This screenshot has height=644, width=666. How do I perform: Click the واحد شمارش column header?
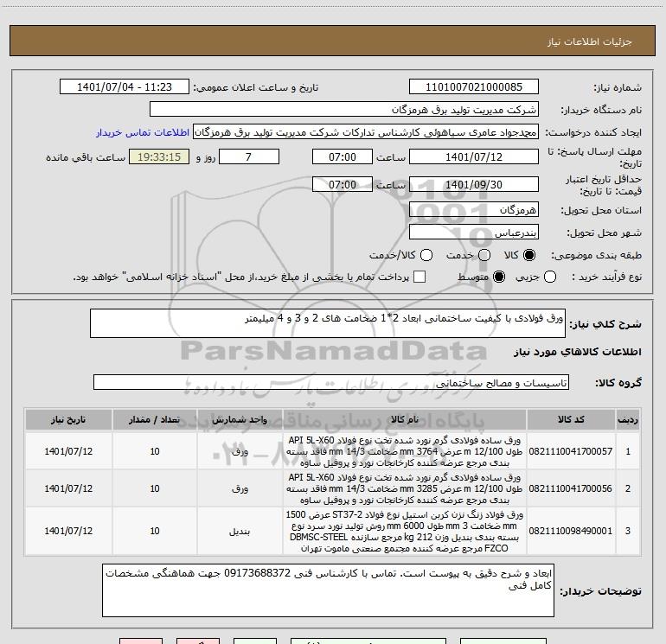[x=240, y=419]
